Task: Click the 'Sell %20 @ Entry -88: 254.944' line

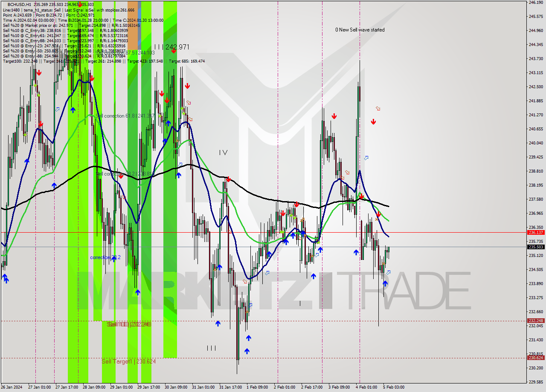Action: (x=64, y=56)
